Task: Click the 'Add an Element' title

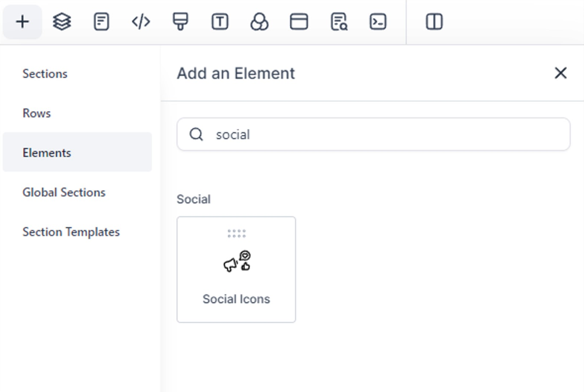Action: pos(236,73)
